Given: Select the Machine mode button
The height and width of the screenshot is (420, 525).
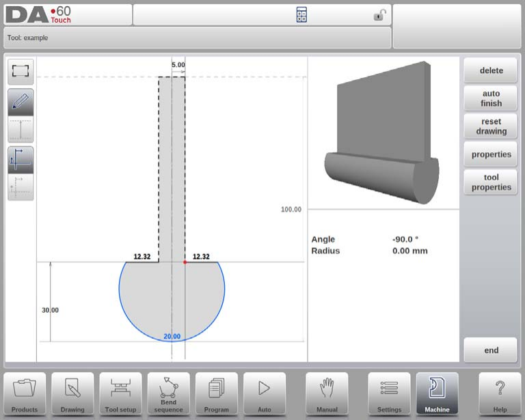Looking at the screenshot, I should coord(437,394).
